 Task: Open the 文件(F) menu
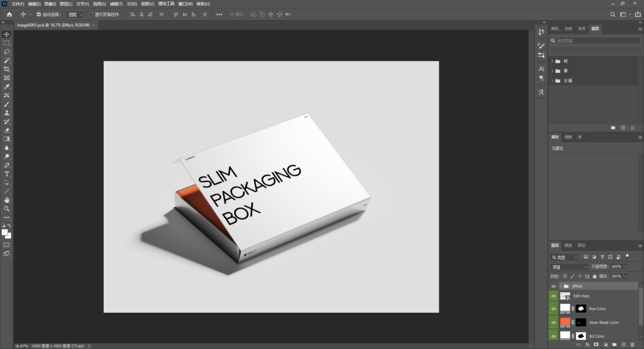[x=18, y=4]
